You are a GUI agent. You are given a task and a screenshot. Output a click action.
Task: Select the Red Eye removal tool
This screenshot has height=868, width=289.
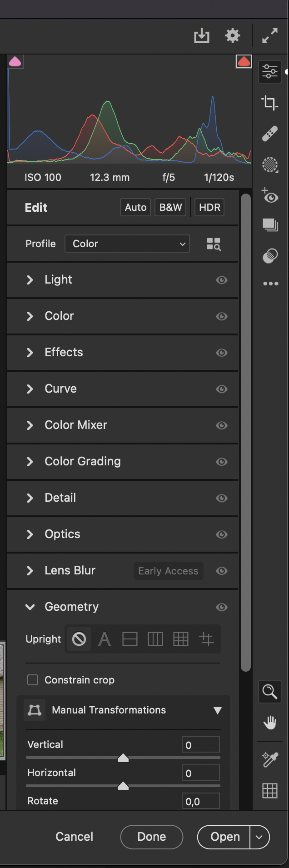click(x=270, y=196)
